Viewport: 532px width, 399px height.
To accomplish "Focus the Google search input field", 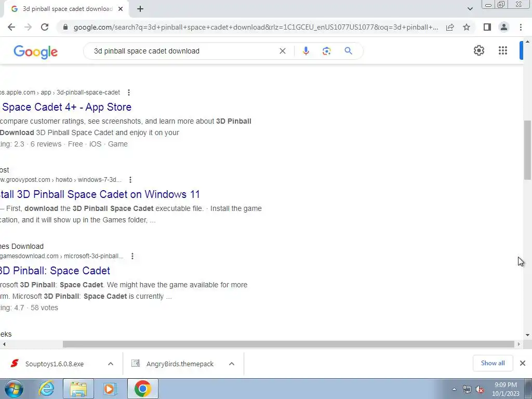I will point(183,51).
